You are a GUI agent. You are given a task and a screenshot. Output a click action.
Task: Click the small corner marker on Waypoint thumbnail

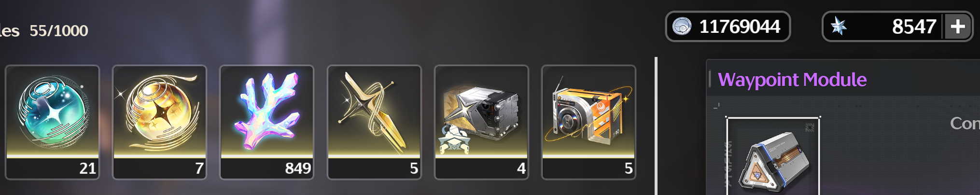click(x=810, y=127)
